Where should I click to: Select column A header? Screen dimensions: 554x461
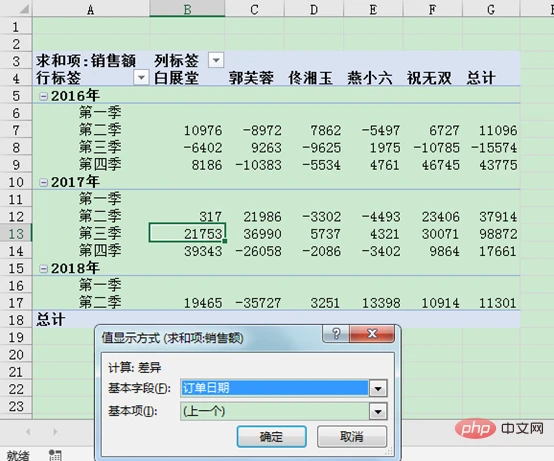pos(91,9)
